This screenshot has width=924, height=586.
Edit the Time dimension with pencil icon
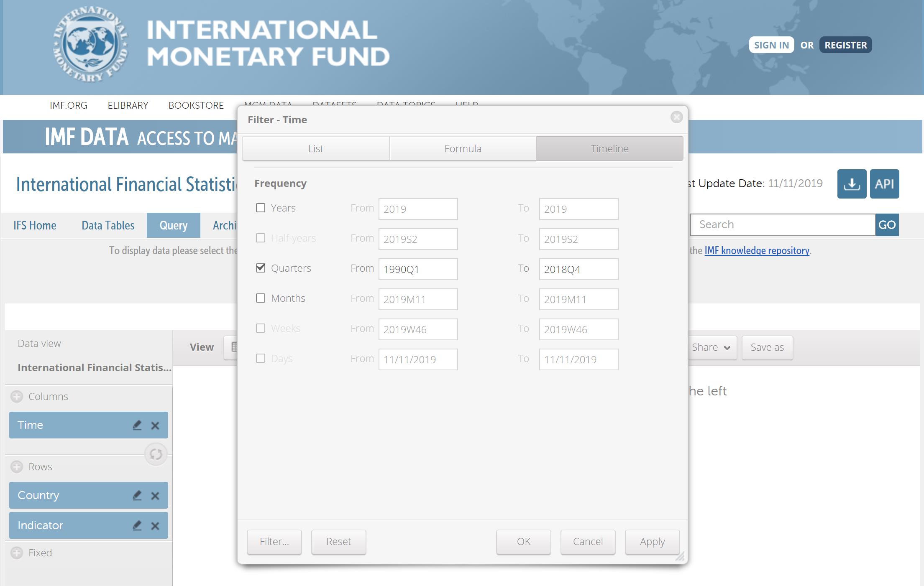tap(137, 425)
